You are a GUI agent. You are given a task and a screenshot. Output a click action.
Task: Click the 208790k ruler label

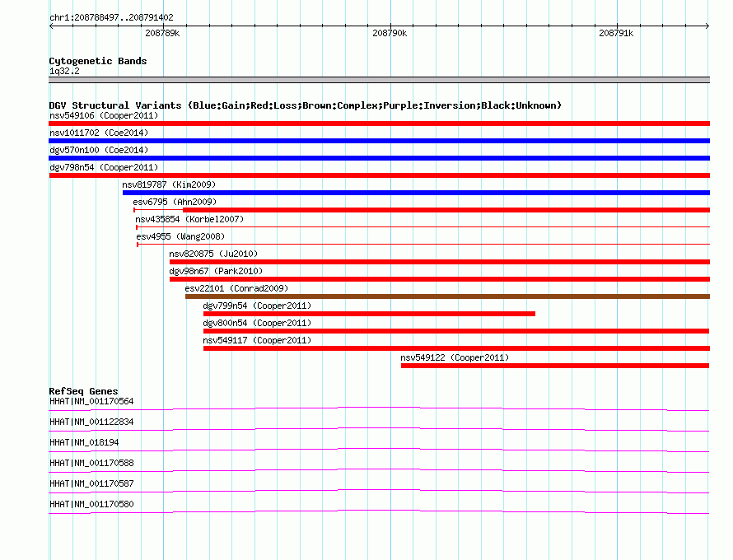(x=390, y=33)
